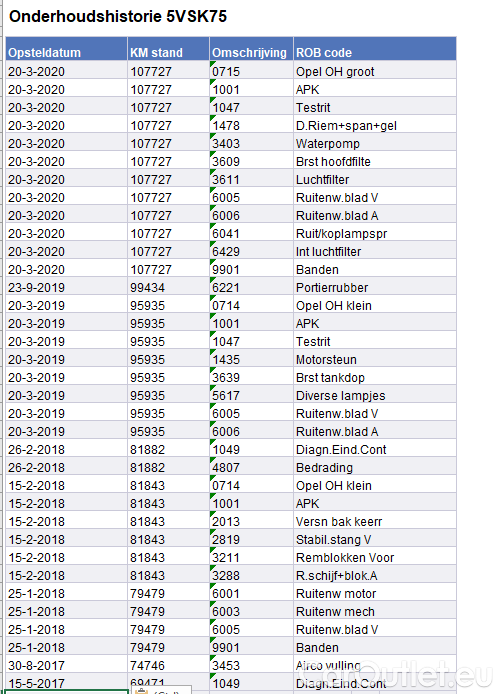Click the Ruit/koplampspr cell

coord(375,233)
